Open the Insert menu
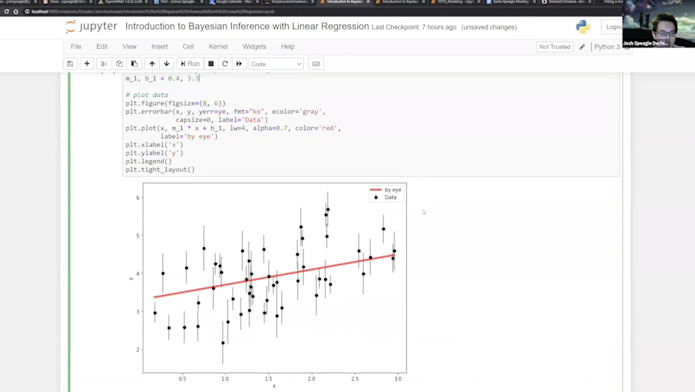 click(160, 47)
